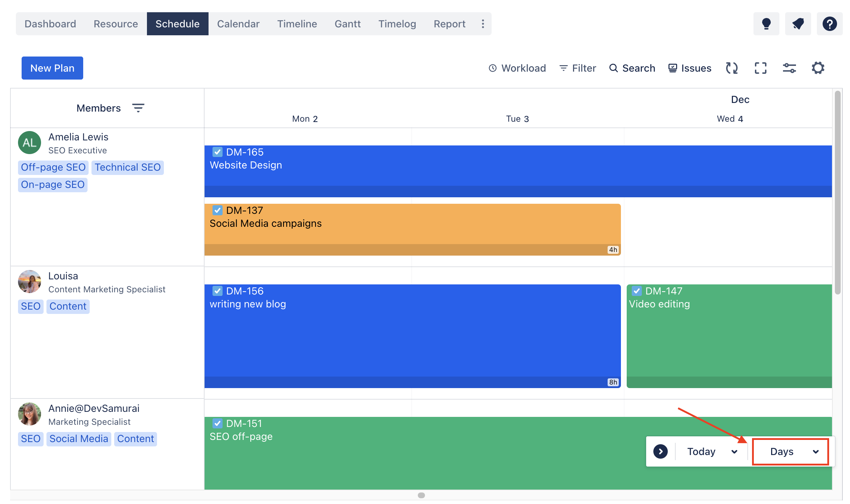The width and height of the screenshot is (850, 504).
Task: Toggle the DM-137 Social Media campaigns checkbox
Action: pos(217,210)
